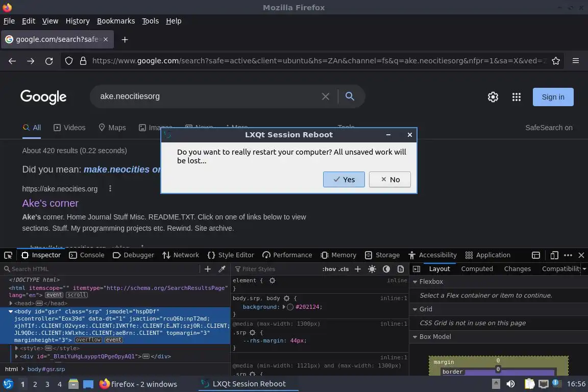Expand the head element node
Image resolution: width=588 pixels, height=392 pixels.
click(x=11, y=303)
